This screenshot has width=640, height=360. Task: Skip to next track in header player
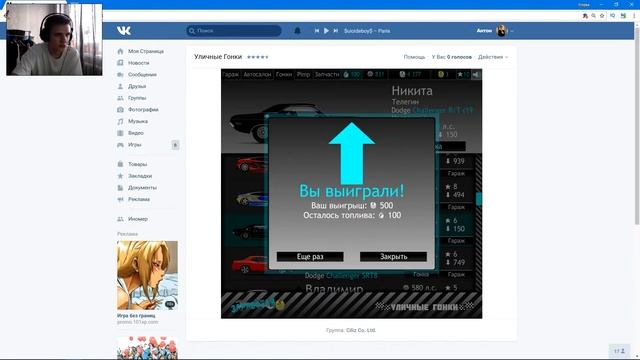tap(336, 31)
